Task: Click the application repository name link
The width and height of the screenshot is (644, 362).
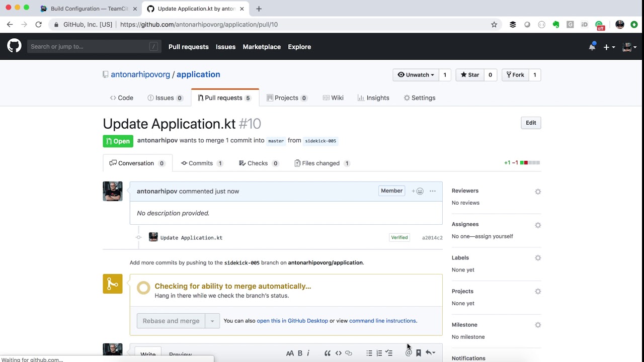Action: (198, 74)
